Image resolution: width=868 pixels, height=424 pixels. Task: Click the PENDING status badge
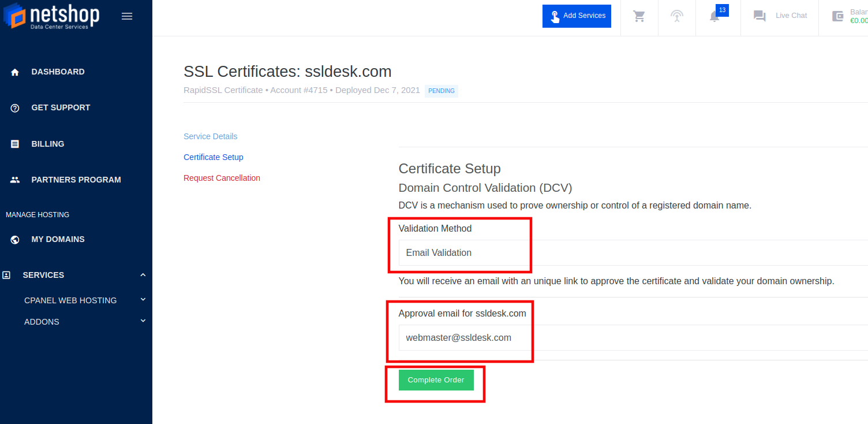(x=442, y=91)
